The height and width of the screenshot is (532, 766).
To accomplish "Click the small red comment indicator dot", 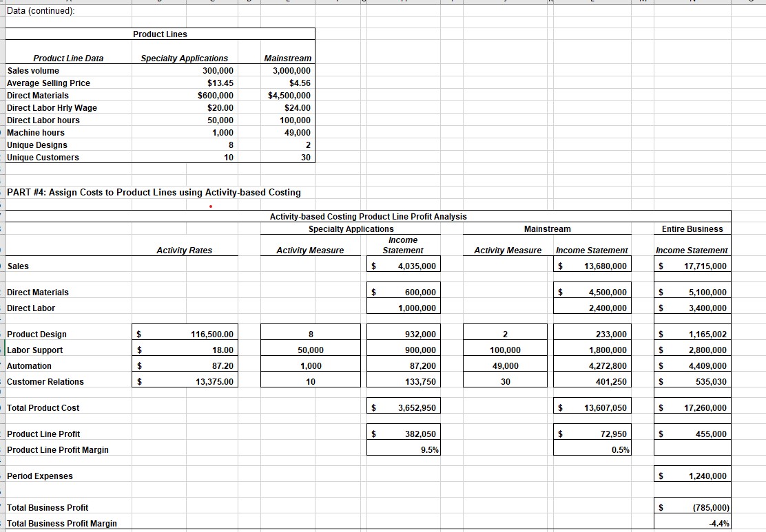I will 210,204.
